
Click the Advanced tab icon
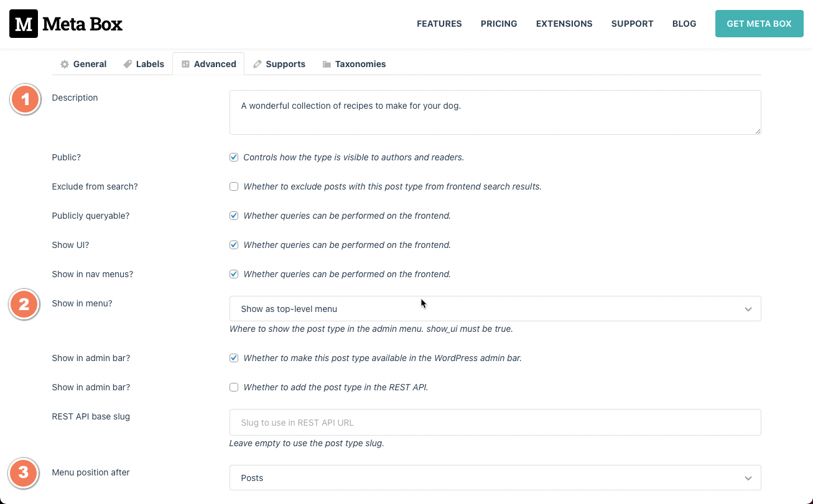[x=185, y=64]
